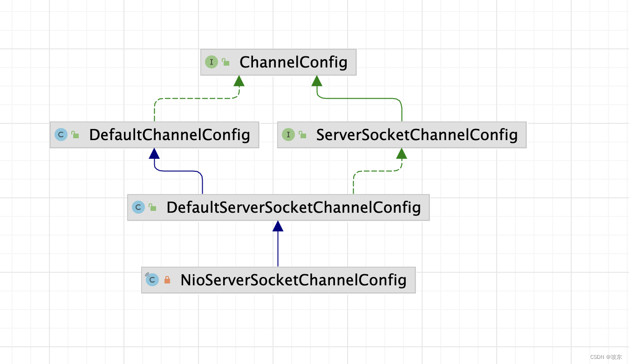The image size is (629, 364).
Task: Select the DefaultServerSocketChannelConfig class node
Action: [278, 208]
